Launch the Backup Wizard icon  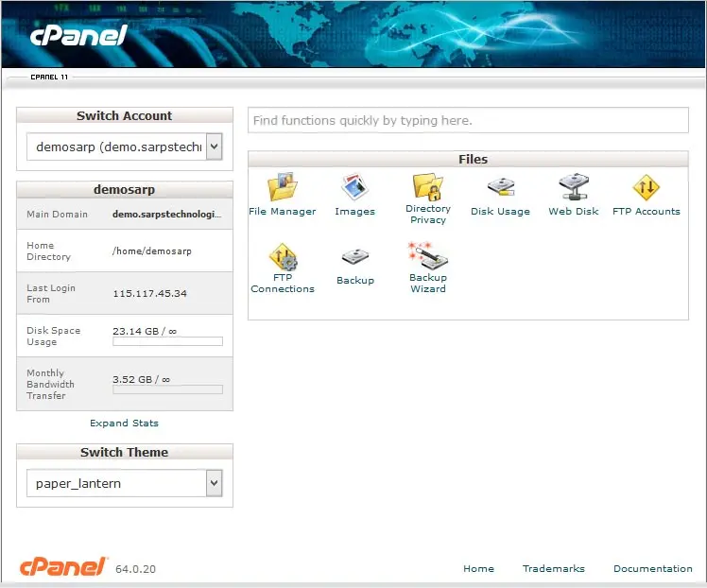pos(428,255)
